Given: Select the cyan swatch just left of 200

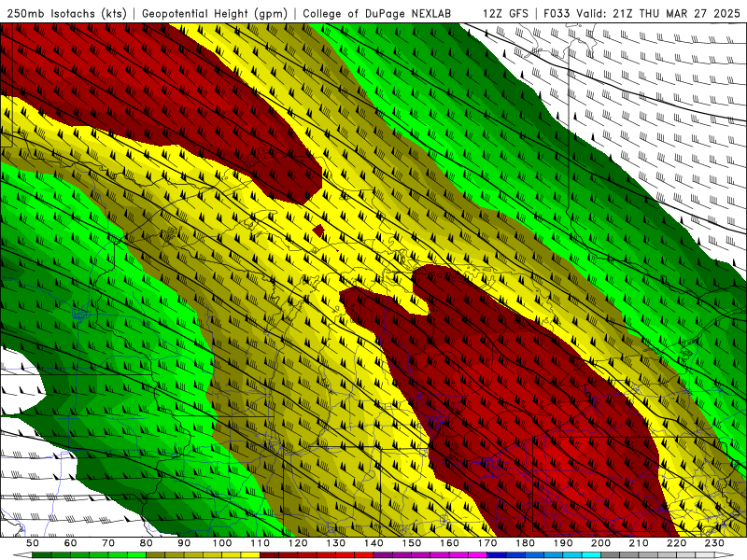Looking at the screenshot, I should [x=591, y=555].
